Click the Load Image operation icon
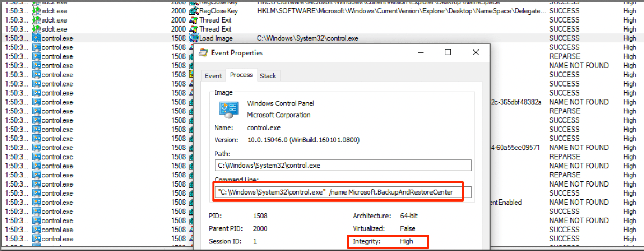Viewport: 644px width, 251px height. click(194, 39)
